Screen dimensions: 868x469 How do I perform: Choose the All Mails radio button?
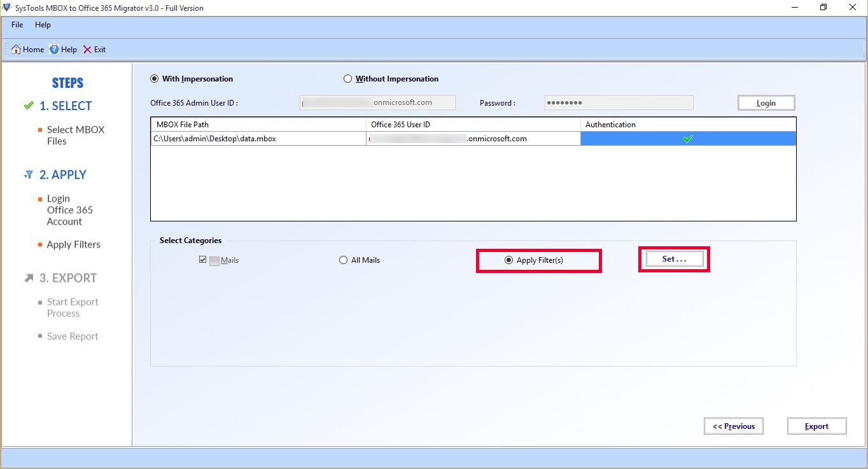tap(344, 260)
